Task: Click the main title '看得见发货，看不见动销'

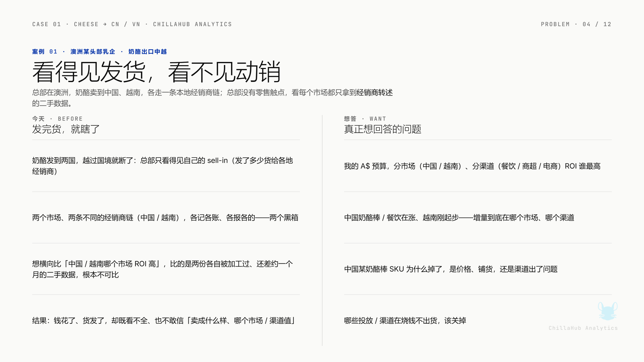Action: click(156, 72)
